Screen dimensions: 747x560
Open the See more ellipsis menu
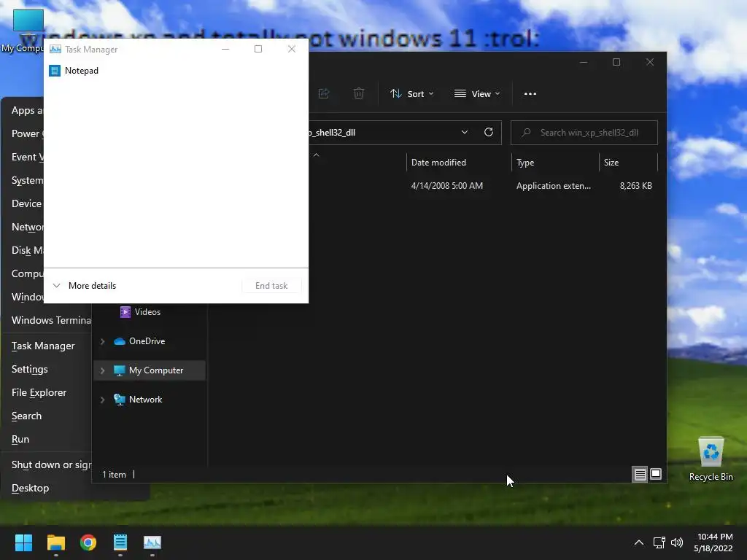point(530,94)
